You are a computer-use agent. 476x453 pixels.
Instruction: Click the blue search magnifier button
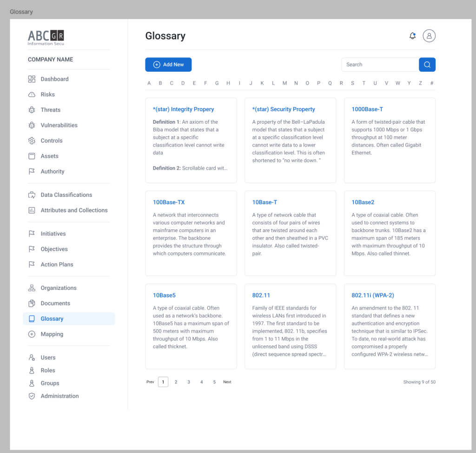tap(427, 65)
